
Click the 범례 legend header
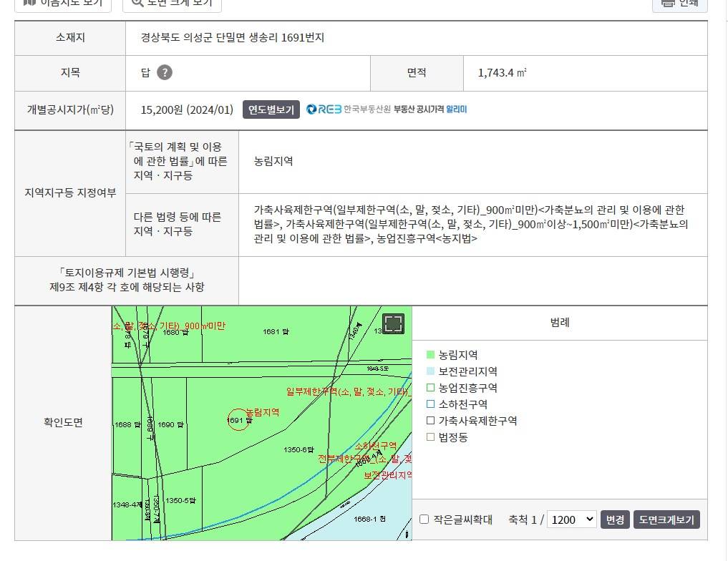tap(560, 323)
